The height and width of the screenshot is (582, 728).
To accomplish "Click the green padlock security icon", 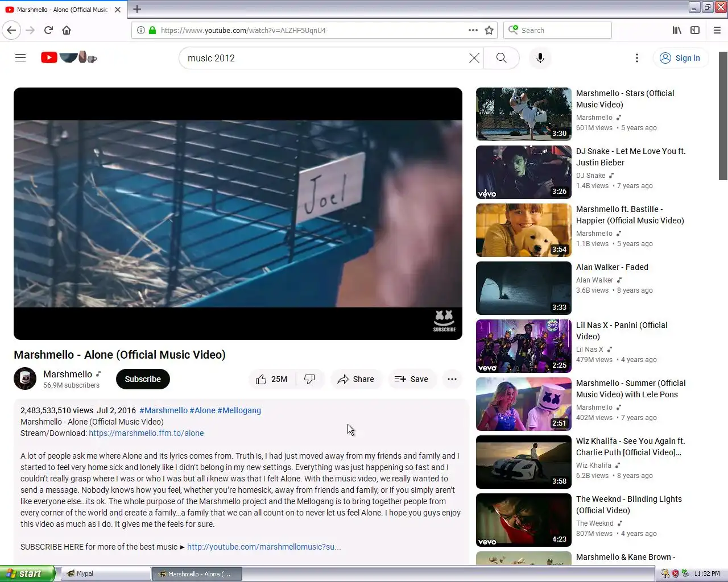I will [x=152, y=30].
